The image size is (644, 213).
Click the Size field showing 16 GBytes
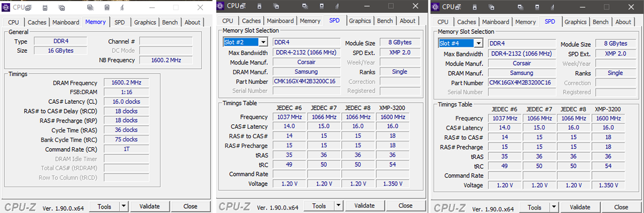(x=60, y=51)
